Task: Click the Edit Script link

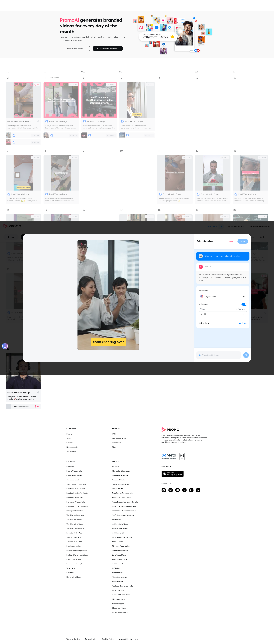Action: point(243,323)
